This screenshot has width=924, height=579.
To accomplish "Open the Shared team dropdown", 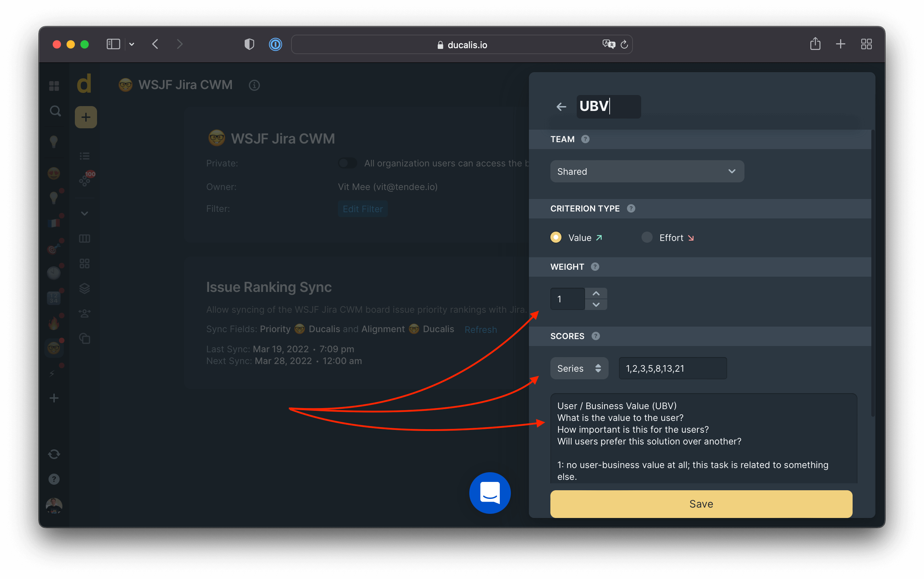I will click(647, 171).
